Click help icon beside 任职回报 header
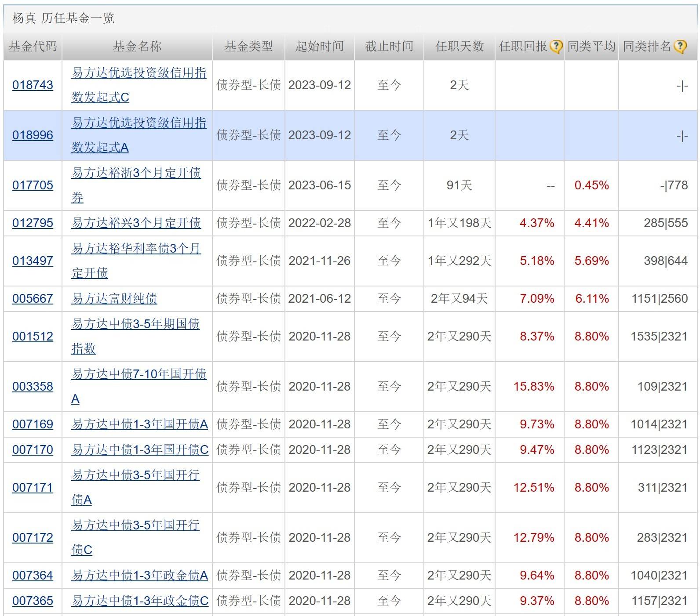Viewport: 700px width, 616px height. point(556,46)
